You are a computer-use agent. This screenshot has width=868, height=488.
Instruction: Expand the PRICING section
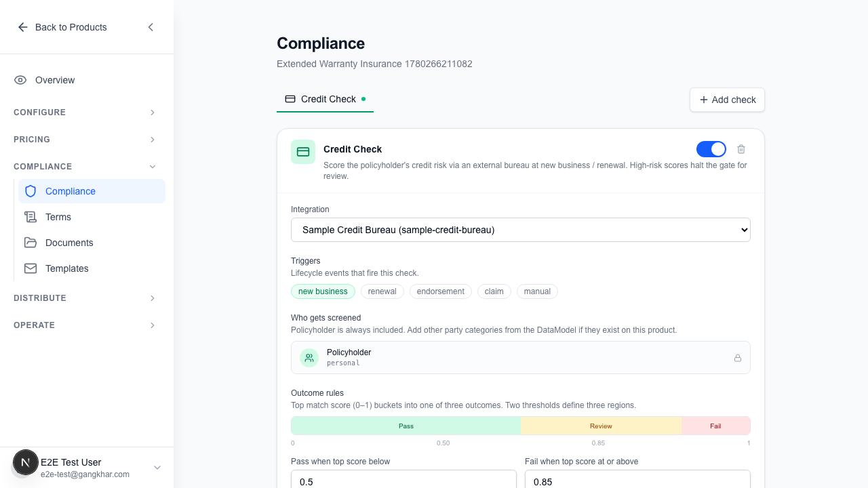coord(85,140)
